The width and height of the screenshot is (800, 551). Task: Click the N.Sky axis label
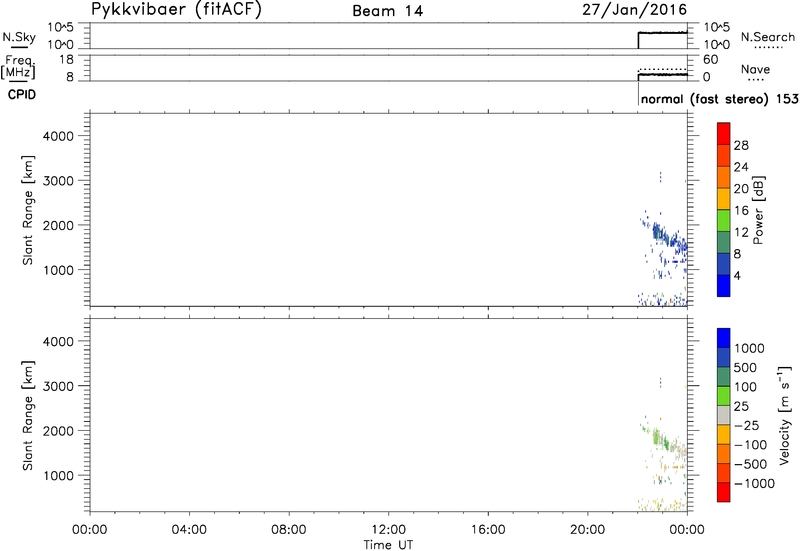click(x=19, y=37)
